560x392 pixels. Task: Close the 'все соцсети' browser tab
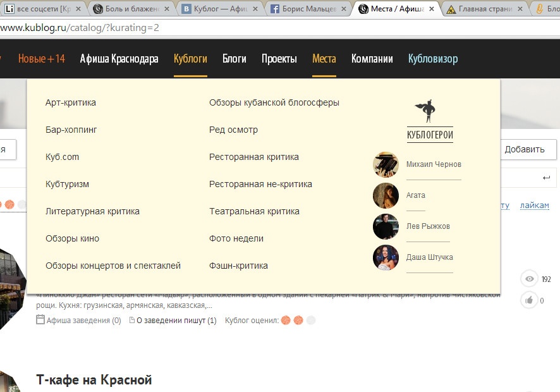pos(78,9)
